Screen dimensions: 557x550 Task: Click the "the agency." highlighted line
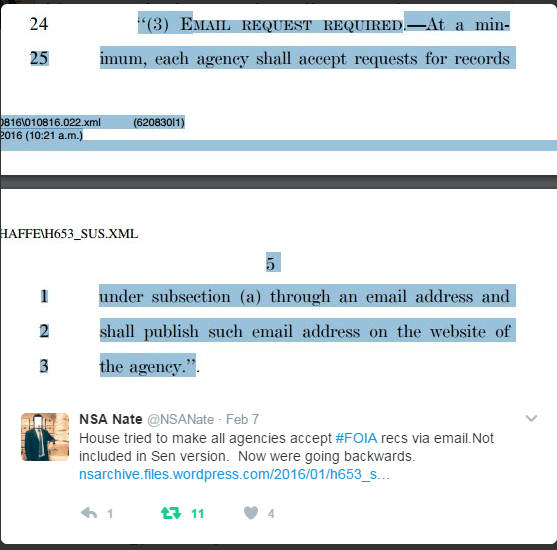pyautogui.click(x=148, y=365)
